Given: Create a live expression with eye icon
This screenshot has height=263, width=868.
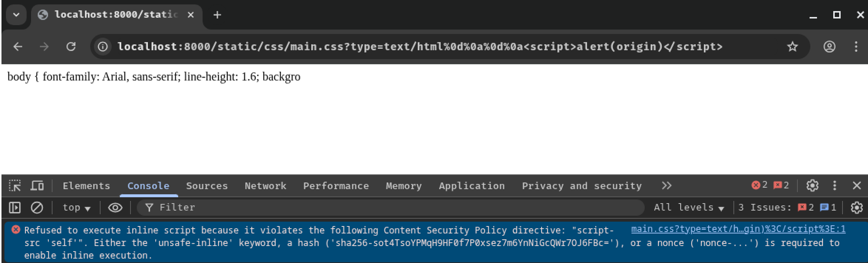Looking at the screenshot, I should [115, 208].
